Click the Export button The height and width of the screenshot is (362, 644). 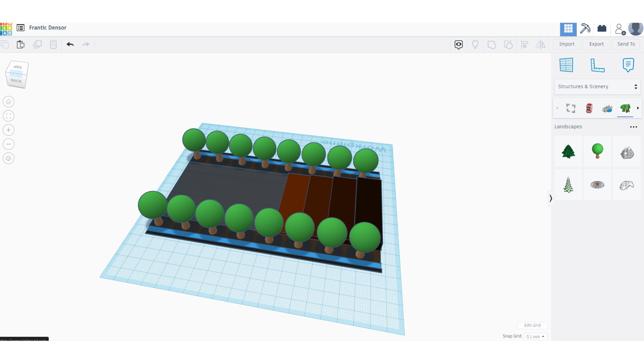(x=596, y=44)
